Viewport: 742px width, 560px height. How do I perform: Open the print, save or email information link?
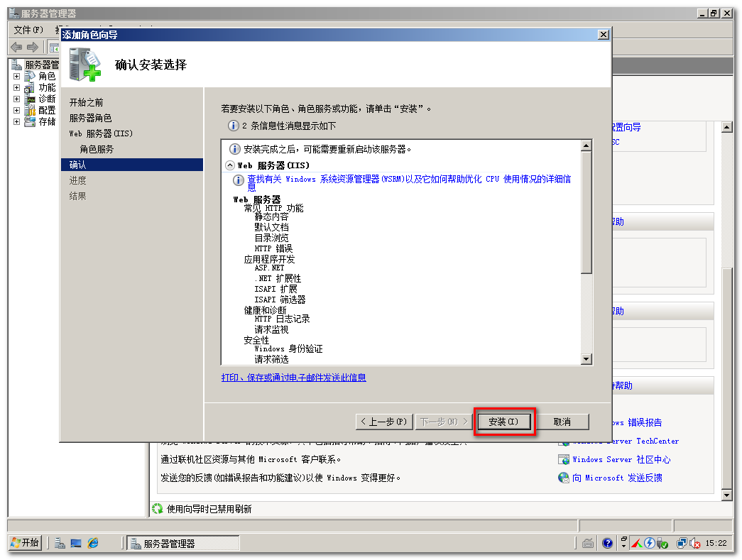click(x=293, y=378)
